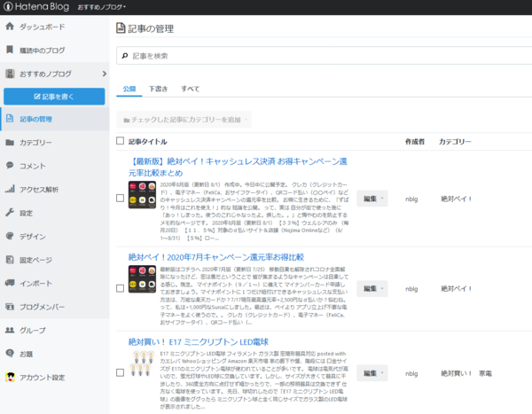The image size is (532, 414).
Task: Click the お題 question bubble icon
Action: click(10, 353)
